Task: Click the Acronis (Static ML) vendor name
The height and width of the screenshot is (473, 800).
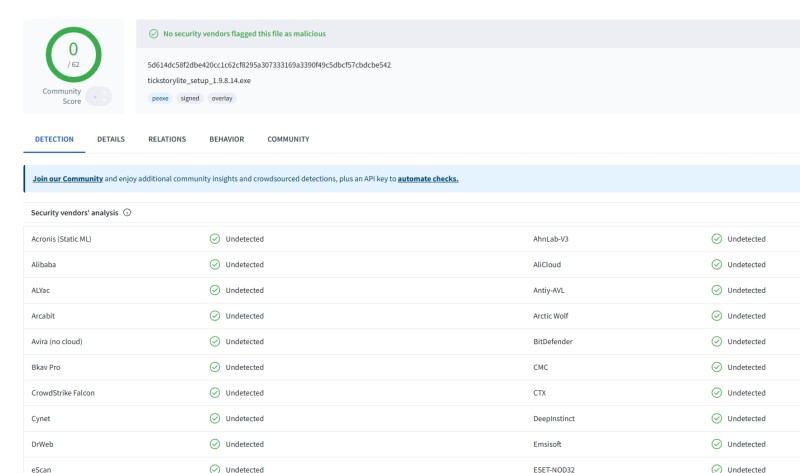Action: pos(61,239)
